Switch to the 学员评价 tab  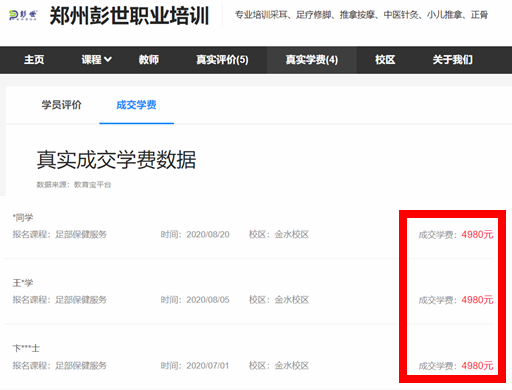pyautogui.click(x=61, y=105)
